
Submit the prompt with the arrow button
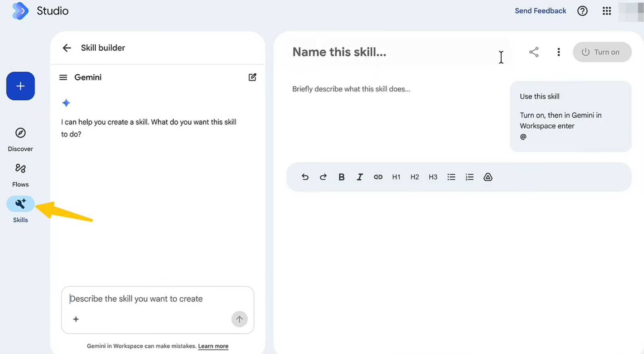tap(239, 319)
